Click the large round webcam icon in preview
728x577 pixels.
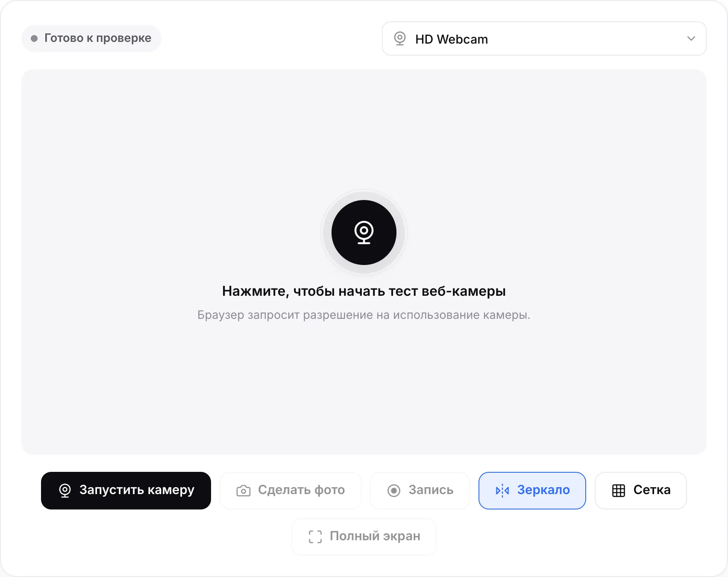(364, 233)
